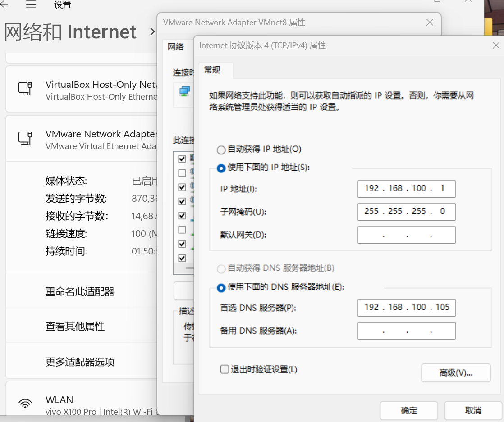This screenshot has height=422, width=504.
Task: Click 重命名此适配器 in Settings
Action: pos(80,291)
